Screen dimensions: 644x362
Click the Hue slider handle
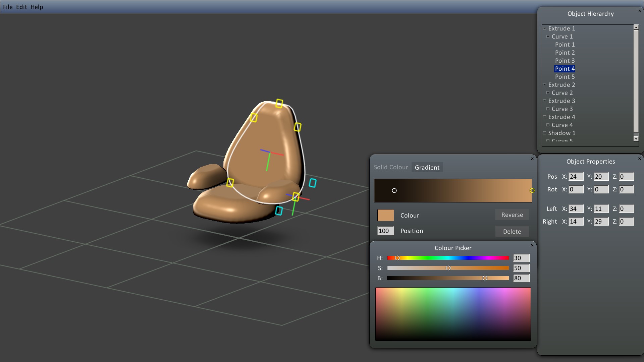397,258
